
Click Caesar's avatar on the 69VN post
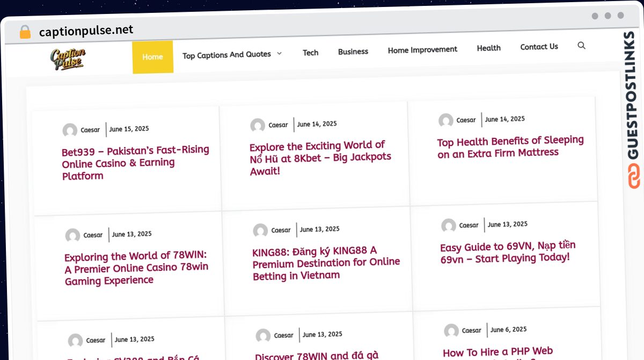449,226
